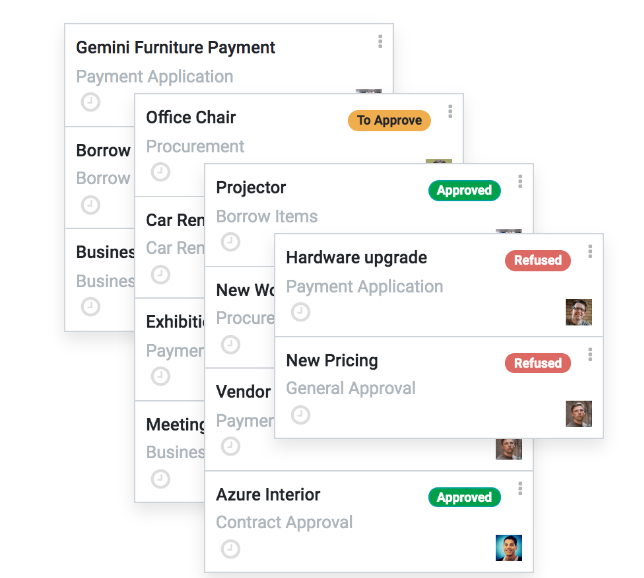Open options menu on Hardware upgrade card
The height and width of the screenshot is (578, 644).
tap(590, 251)
